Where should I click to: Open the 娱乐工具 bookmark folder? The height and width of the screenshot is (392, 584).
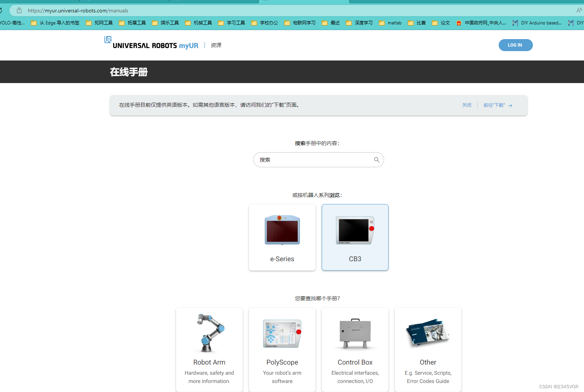click(165, 23)
